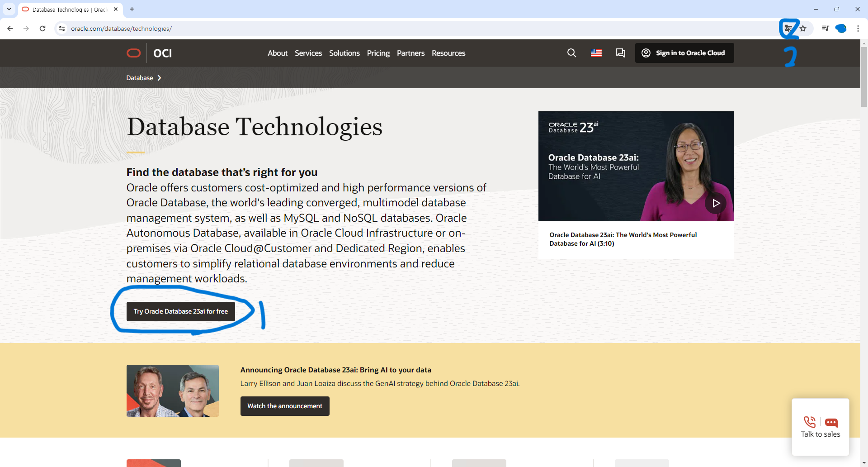Viewport: 868px width, 467px height.
Task: Open the chat bubbles contact icon
Action: point(621,53)
